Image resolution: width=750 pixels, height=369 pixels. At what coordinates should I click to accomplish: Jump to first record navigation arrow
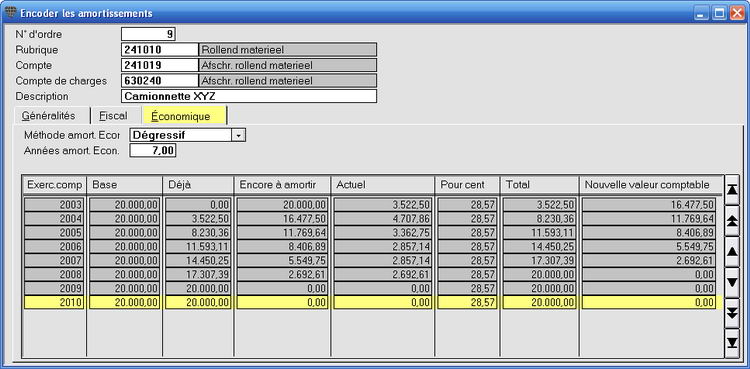click(x=732, y=190)
